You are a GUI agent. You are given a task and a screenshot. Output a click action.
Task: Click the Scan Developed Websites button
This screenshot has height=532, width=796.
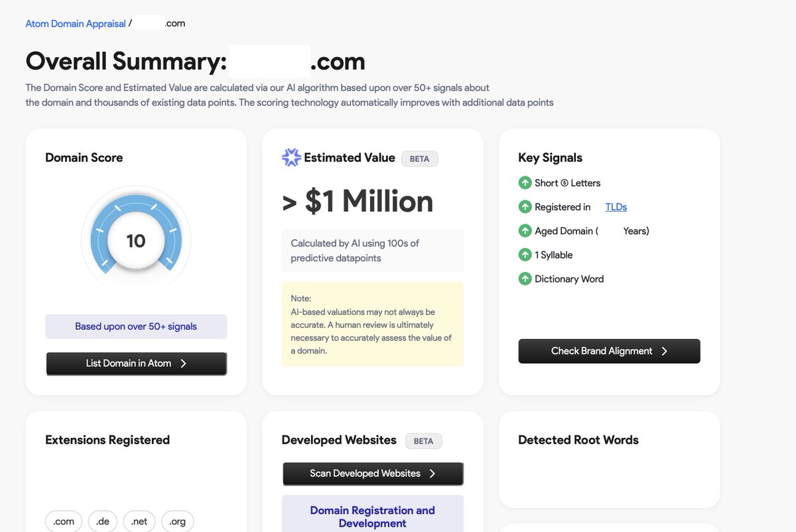tap(373, 474)
